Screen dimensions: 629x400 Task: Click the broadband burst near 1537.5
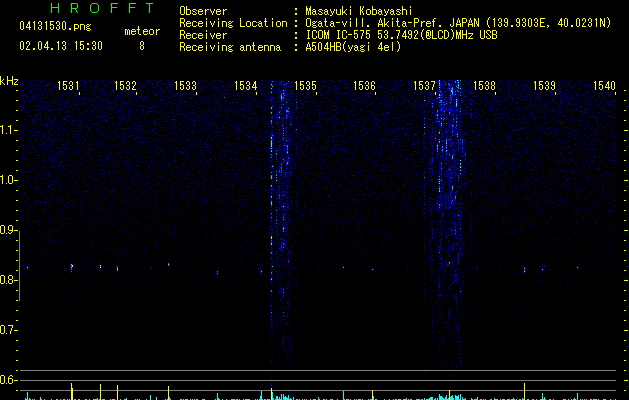click(x=445, y=225)
